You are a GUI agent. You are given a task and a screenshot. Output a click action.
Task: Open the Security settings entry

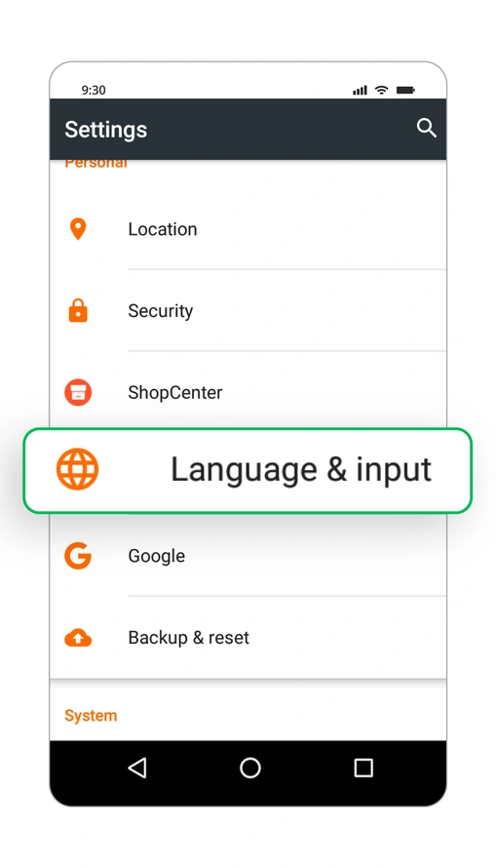[x=248, y=310]
